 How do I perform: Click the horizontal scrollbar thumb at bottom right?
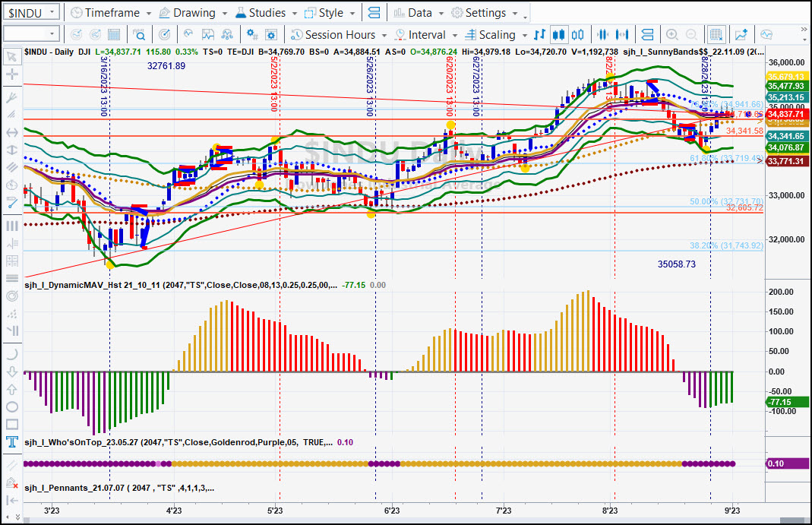[x=792, y=520]
